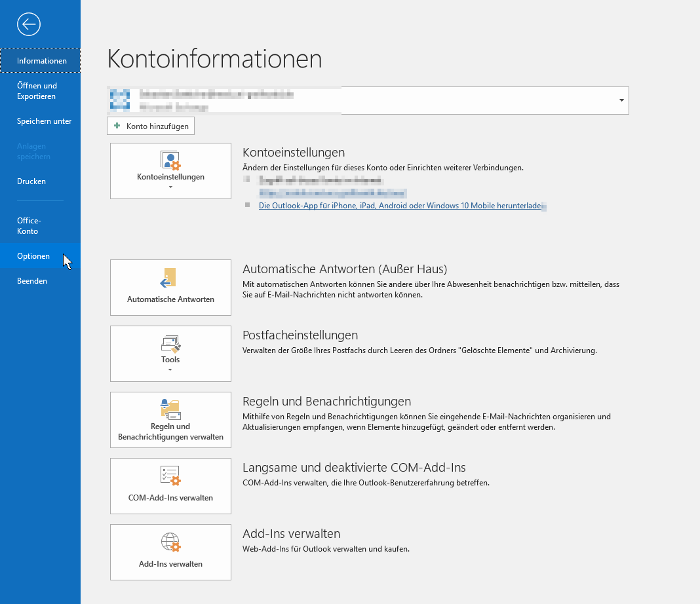700x604 pixels.
Task: Select Öffnen und Exportieren in sidebar
Action: (37, 91)
